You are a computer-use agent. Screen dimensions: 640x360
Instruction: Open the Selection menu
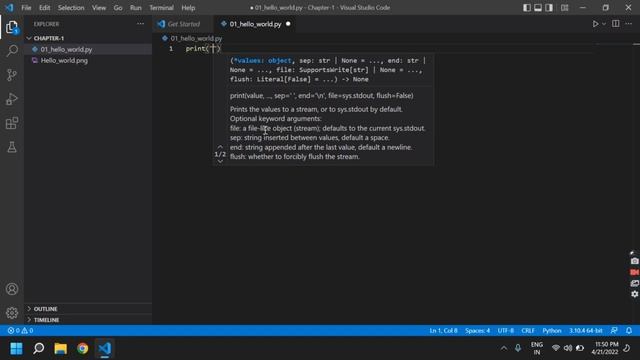(71, 8)
